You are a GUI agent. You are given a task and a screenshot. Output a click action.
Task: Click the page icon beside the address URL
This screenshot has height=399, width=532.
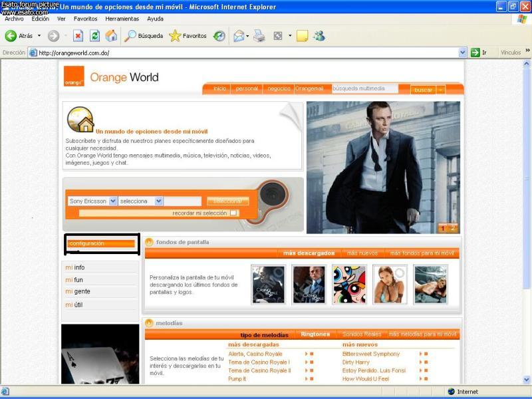[33, 53]
